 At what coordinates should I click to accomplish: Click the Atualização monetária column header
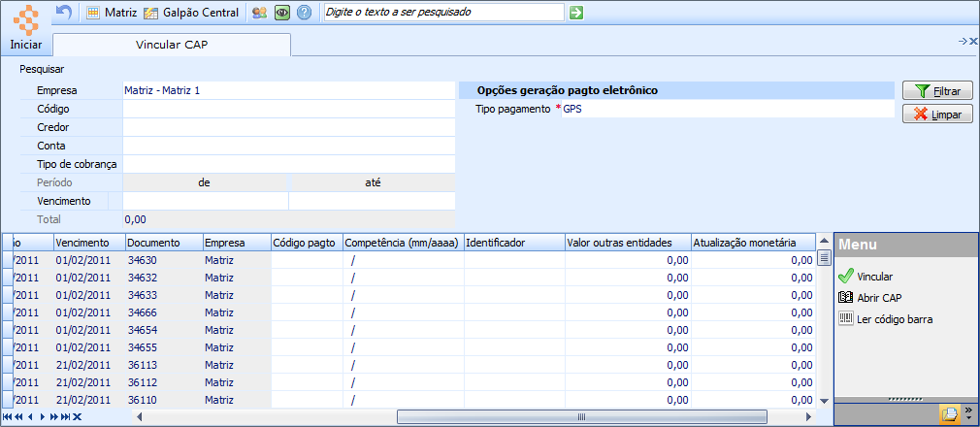pyautogui.click(x=753, y=243)
